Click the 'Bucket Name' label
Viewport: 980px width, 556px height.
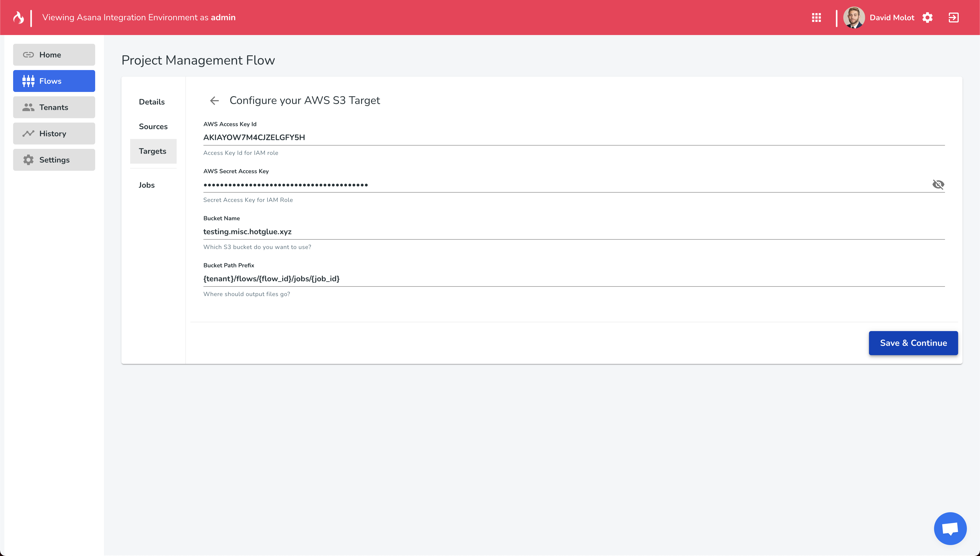221,218
